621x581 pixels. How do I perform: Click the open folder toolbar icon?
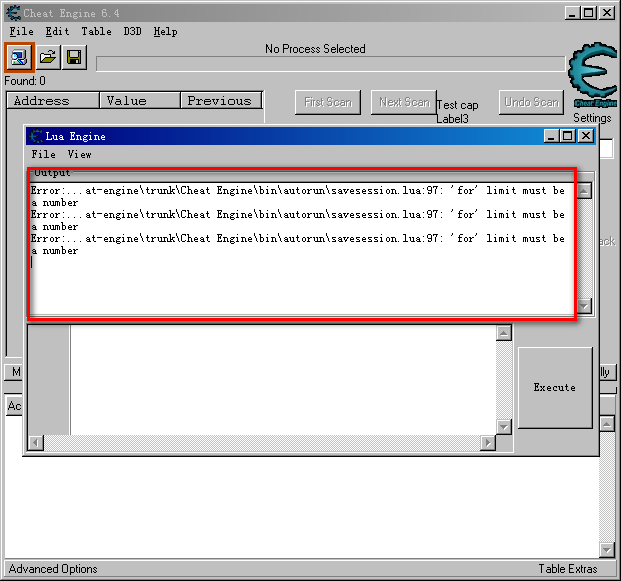point(47,58)
